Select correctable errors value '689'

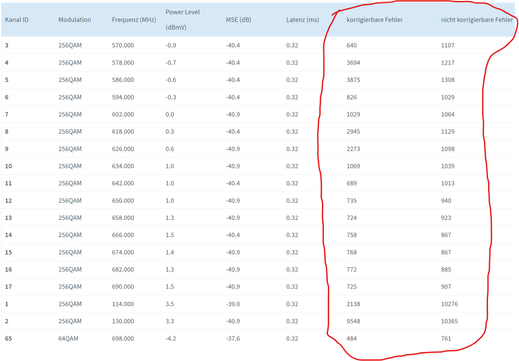(x=352, y=183)
